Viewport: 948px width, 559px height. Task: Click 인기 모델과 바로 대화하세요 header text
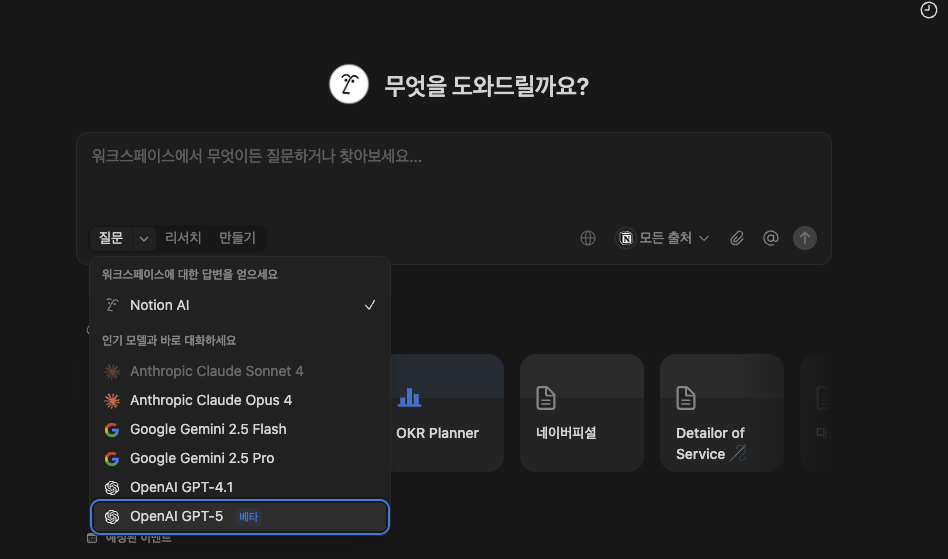coord(169,340)
